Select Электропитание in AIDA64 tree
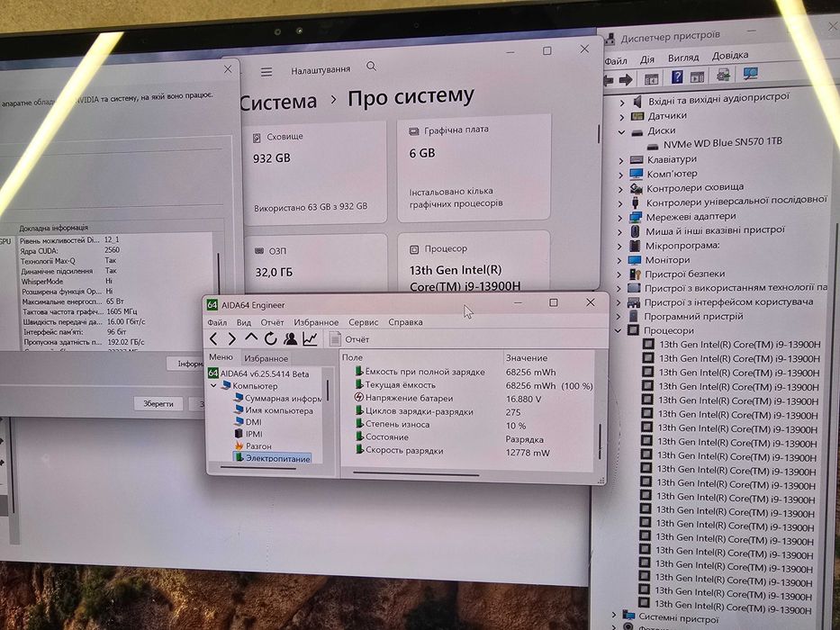840x630 pixels. coord(272,459)
